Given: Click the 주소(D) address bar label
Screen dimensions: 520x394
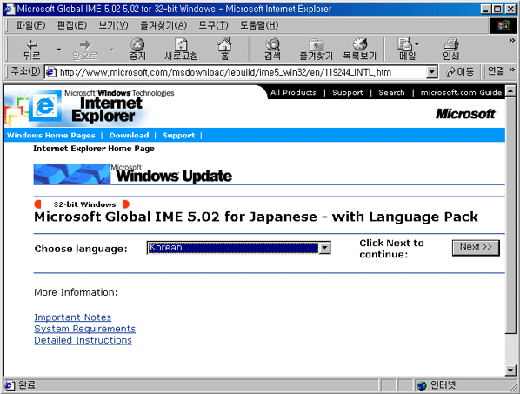Looking at the screenshot, I should coord(25,71).
